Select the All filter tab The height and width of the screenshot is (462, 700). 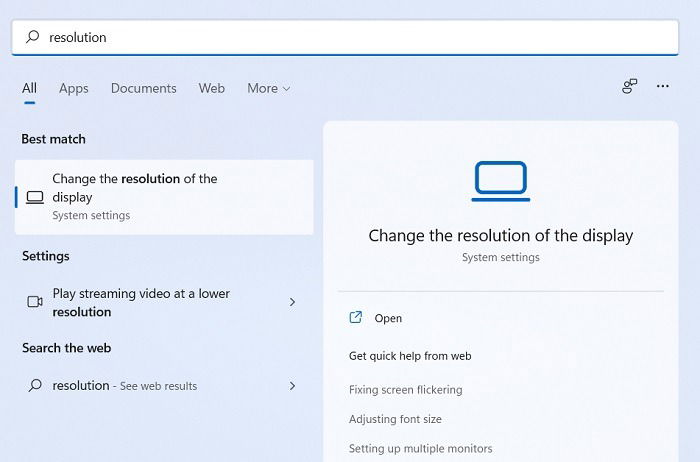click(29, 88)
